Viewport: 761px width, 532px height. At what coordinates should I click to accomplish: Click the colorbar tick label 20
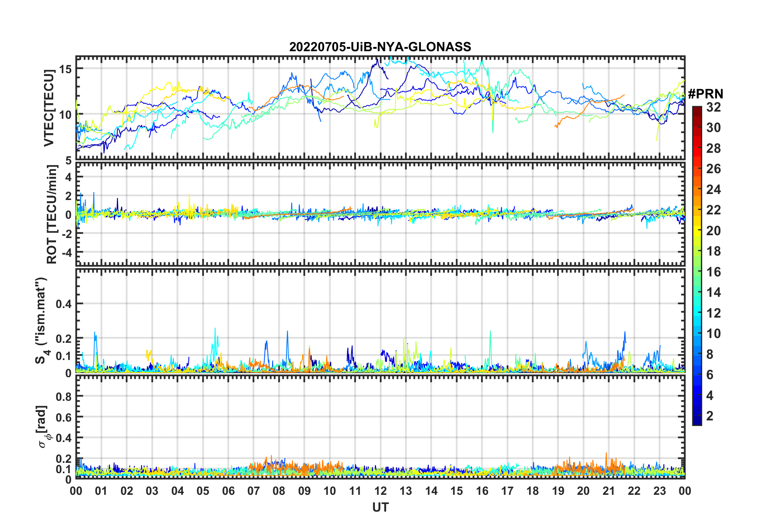coord(713,231)
